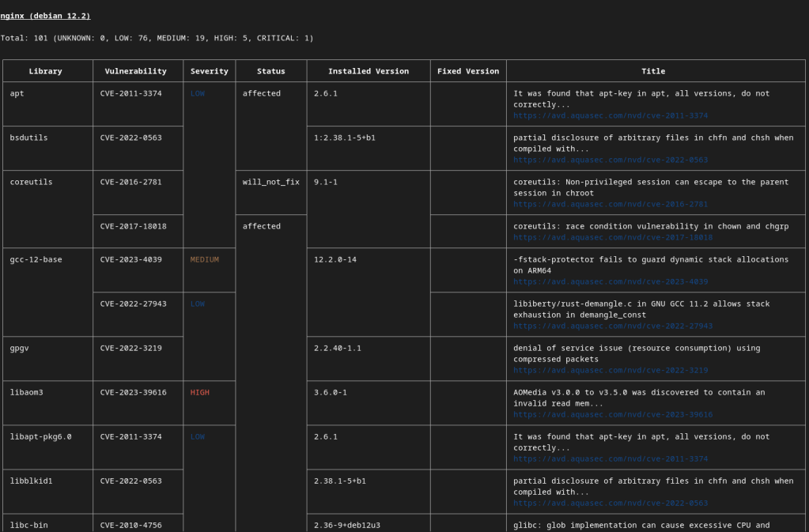
Task: Open the advisory link in the libblkid1 row
Action: (610, 503)
